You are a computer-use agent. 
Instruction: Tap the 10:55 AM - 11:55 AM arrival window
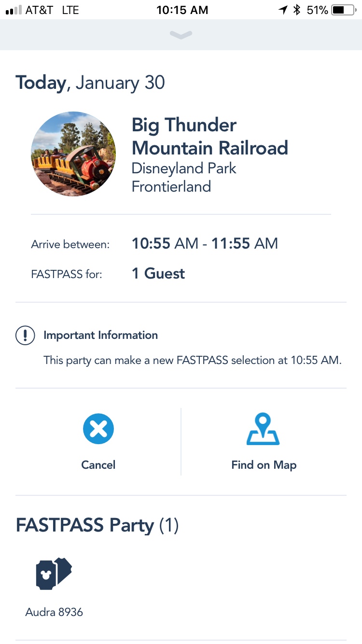(x=205, y=243)
